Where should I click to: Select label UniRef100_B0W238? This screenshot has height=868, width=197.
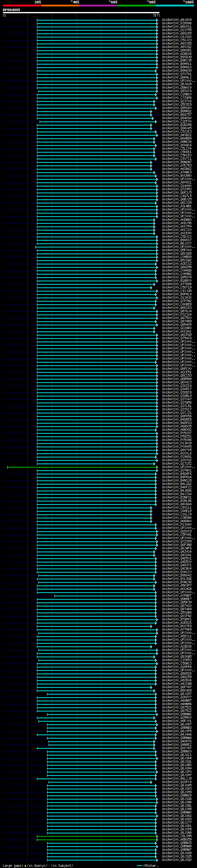177,582
